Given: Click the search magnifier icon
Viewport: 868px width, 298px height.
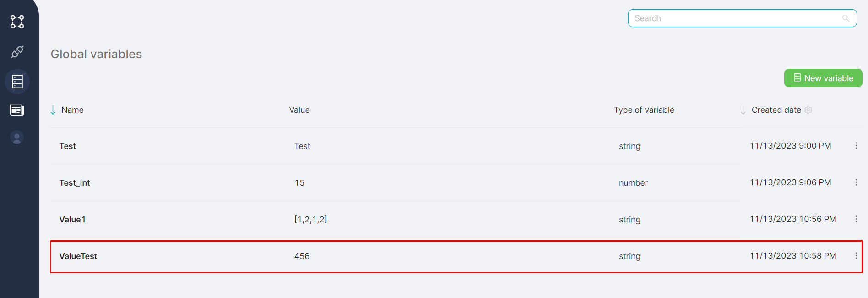Looking at the screenshot, I should tap(846, 18).
